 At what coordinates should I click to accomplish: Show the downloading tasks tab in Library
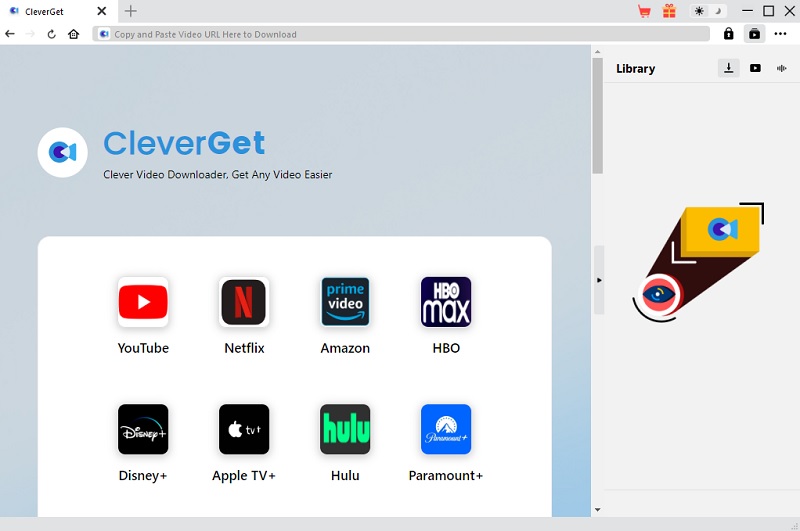[729, 68]
